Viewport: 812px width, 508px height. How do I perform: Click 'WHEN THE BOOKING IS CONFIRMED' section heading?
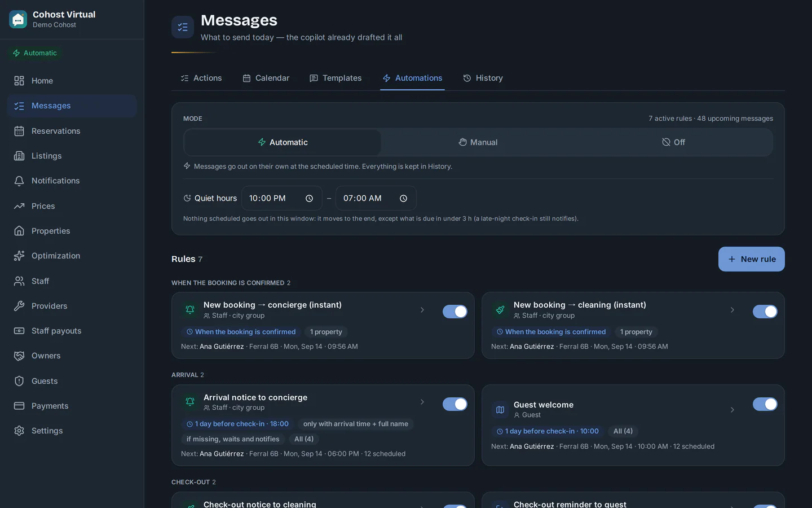pos(231,283)
